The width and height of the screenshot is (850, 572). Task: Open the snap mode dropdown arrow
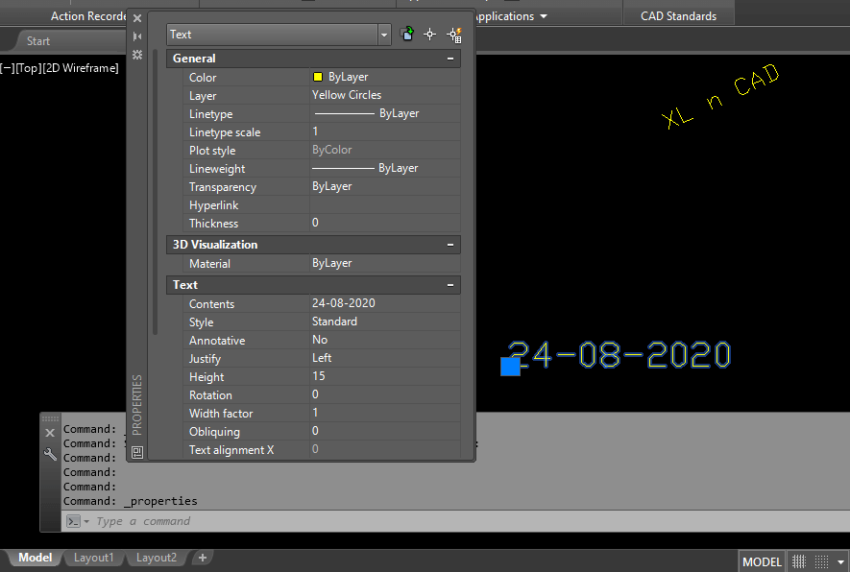841,562
